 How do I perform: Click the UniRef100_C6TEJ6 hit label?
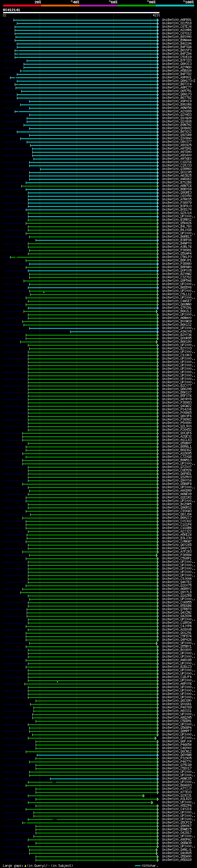[177, 26]
